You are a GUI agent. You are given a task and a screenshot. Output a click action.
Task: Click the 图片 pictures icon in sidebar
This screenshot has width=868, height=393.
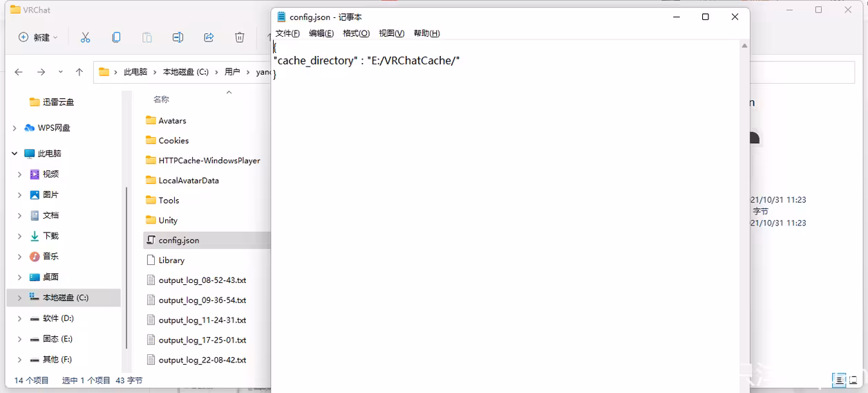tap(35, 195)
